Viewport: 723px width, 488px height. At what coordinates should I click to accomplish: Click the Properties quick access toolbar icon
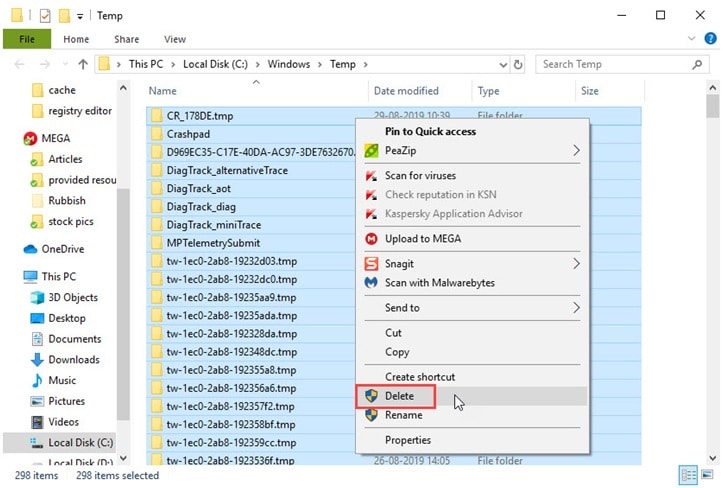45,16
